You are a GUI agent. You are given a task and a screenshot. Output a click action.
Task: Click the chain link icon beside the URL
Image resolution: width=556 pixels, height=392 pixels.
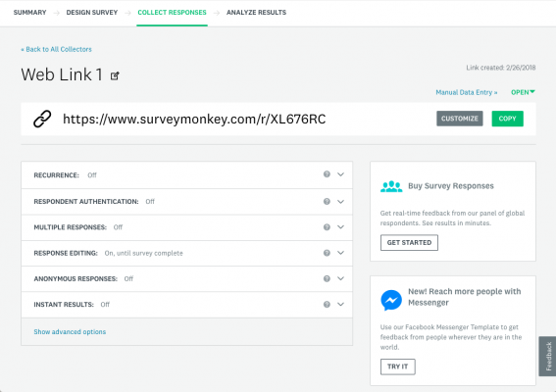click(42, 119)
